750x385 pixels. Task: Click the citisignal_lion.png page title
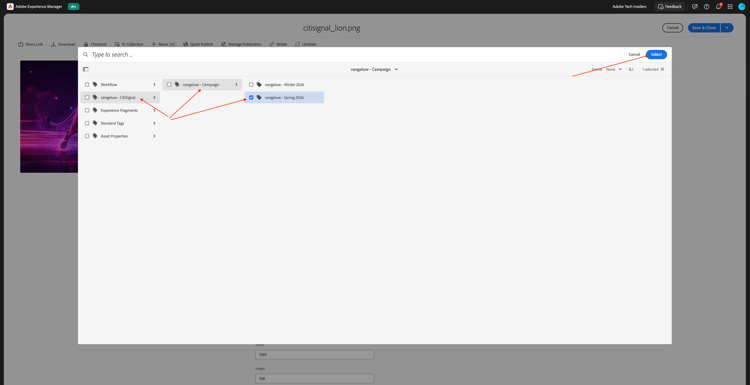click(331, 28)
